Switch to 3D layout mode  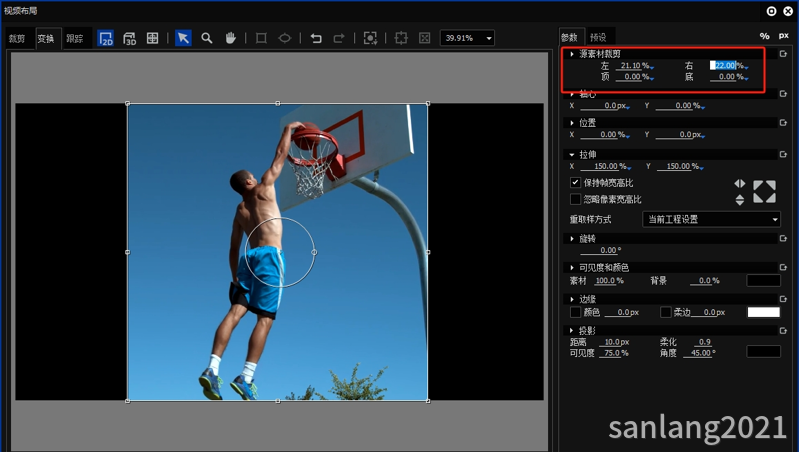point(129,38)
